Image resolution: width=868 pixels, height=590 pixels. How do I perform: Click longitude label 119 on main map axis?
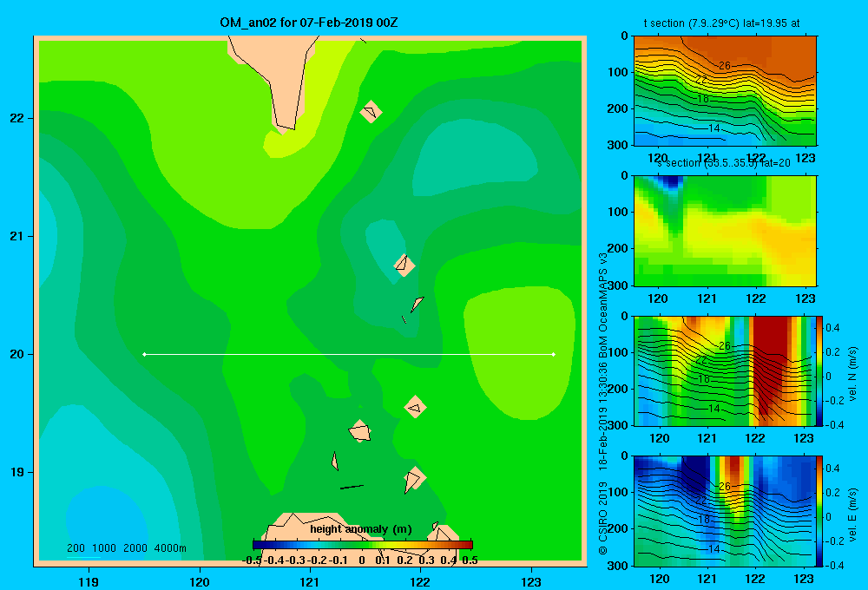[89, 581]
